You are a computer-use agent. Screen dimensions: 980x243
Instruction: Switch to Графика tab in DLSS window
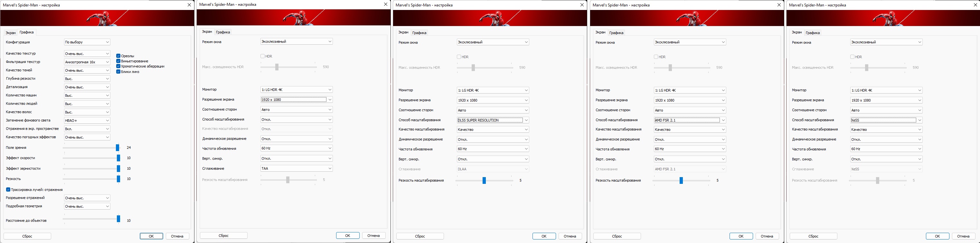pos(419,33)
